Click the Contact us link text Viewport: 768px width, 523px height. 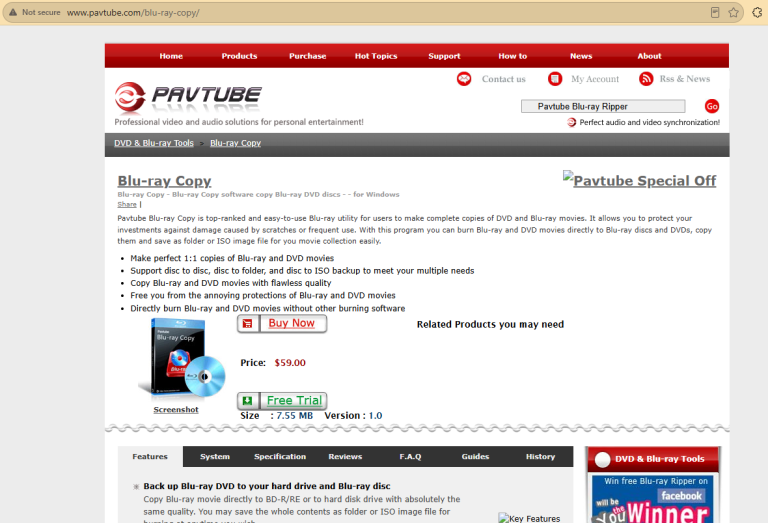click(x=504, y=79)
